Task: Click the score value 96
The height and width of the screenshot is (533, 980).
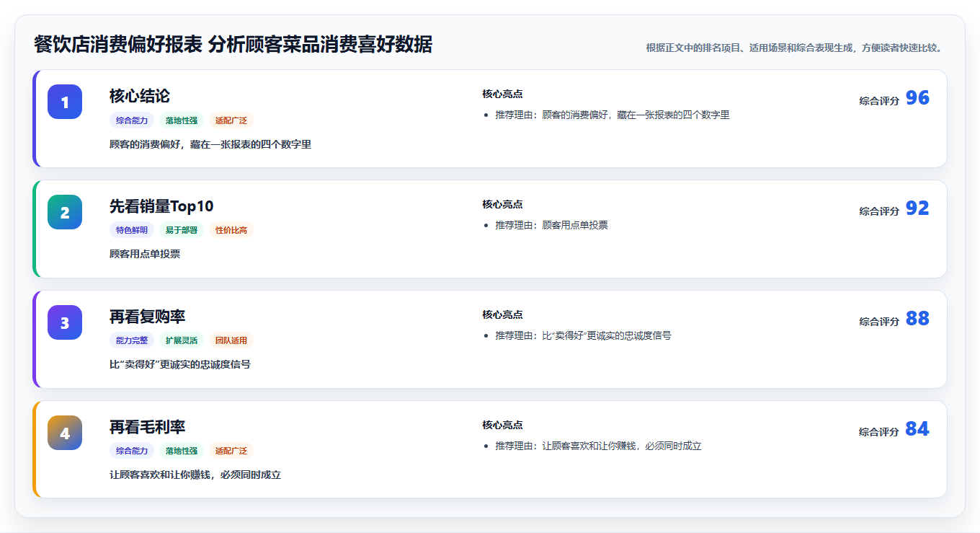Action: click(x=917, y=98)
